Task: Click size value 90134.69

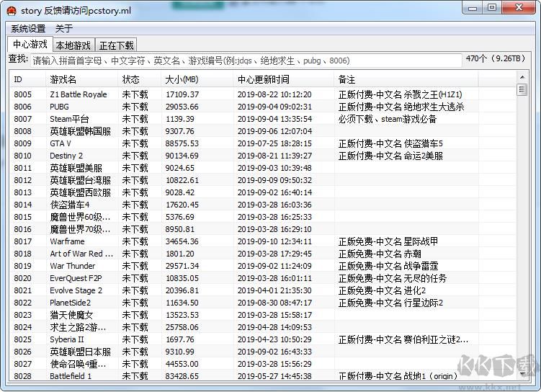Action: [x=182, y=156]
